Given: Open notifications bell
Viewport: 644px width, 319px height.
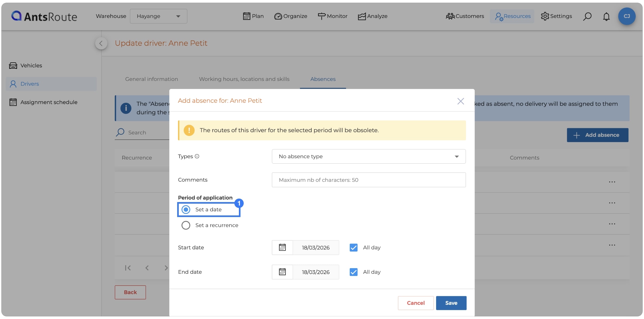Looking at the screenshot, I should (606, 16).
